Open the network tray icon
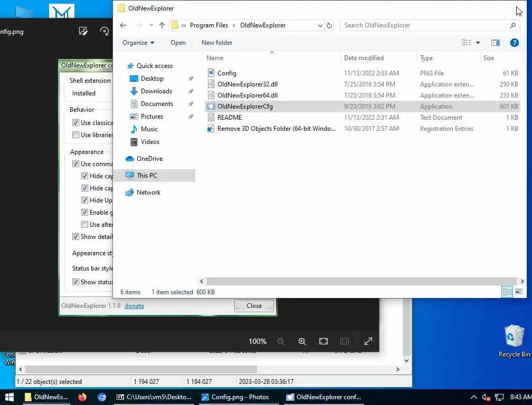The height and width of the screenshot is (405, 532). 499,397
